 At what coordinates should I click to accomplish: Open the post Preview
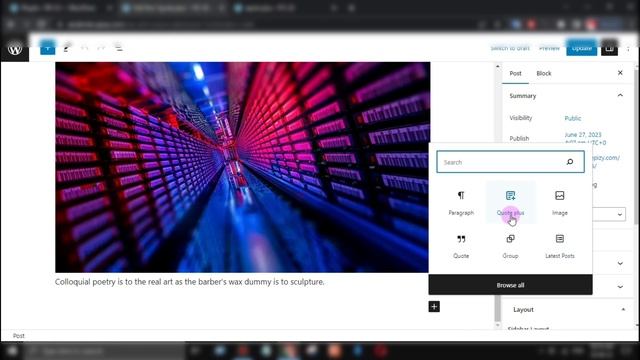click(x=549, y=48)
